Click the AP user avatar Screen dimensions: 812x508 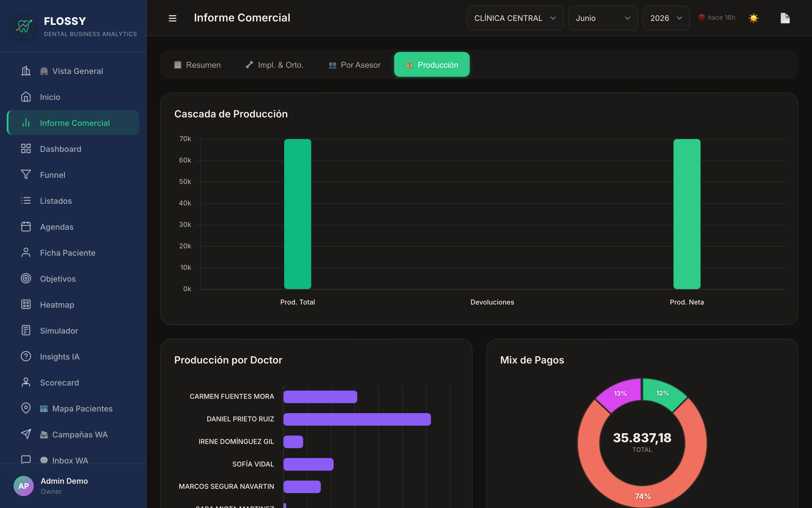click(23, 486)
